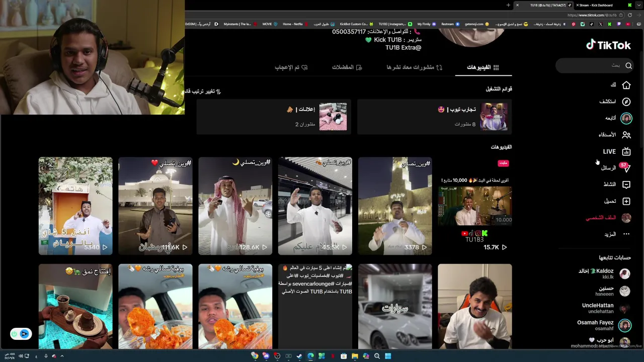
Task: Open Google Chrome from taskbar
Action: (255, 356)
